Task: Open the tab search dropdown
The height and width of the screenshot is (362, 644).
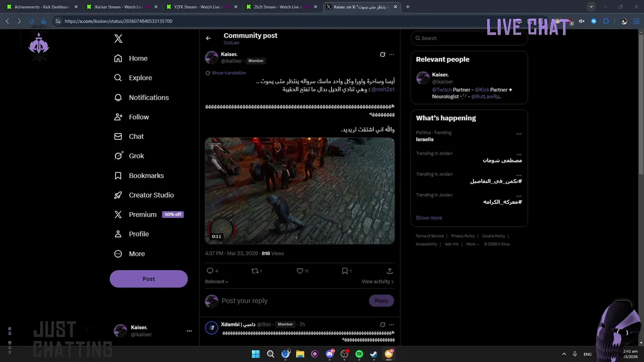Action: coord(591,7)
